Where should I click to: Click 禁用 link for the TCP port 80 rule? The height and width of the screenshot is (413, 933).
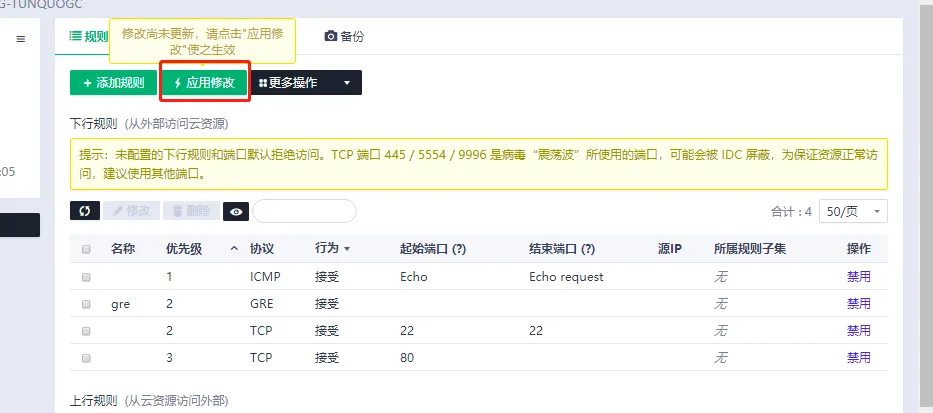(858, 358)
